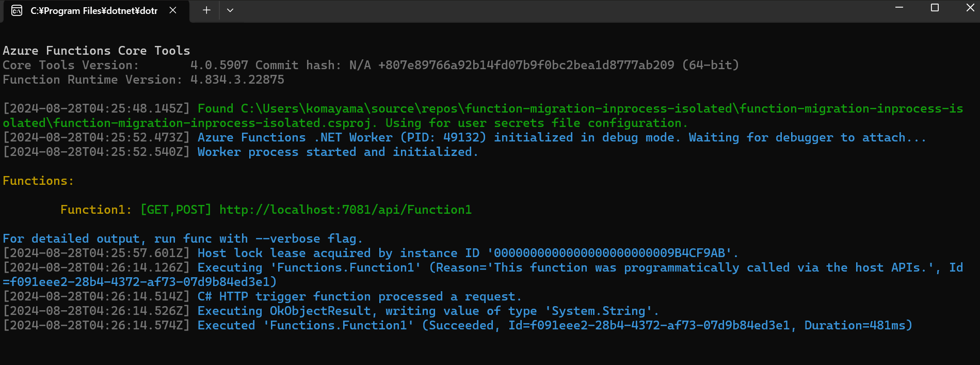Screen dimensions: 980x365
Task: Click the "Worker process started and initialized" line
Action: click(338, 152)
